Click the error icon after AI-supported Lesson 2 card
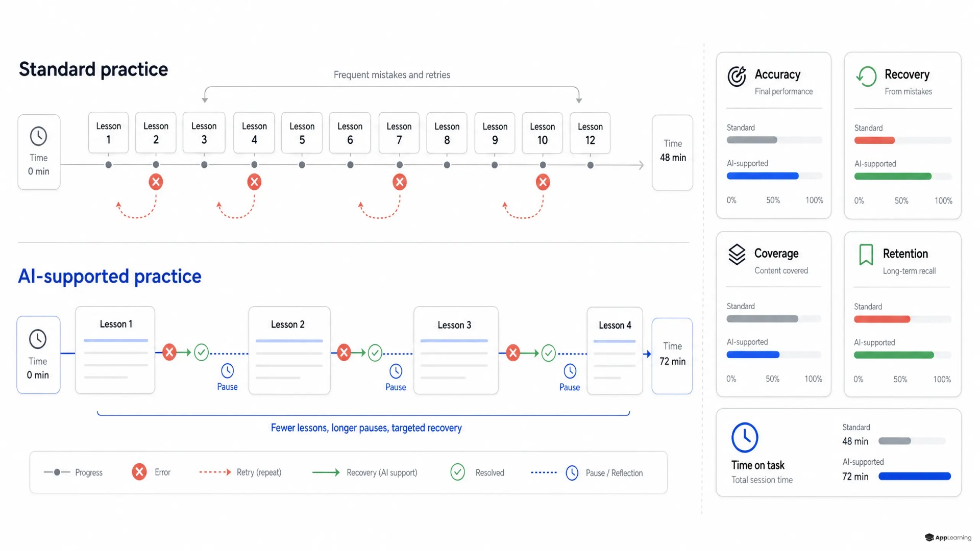The height and width of the screenshot is (551, 980). point(344,353)
